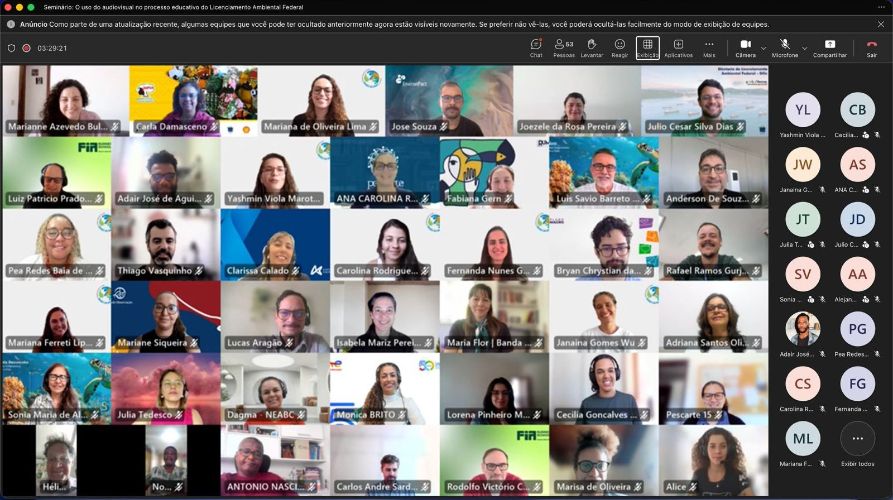This screenshot has width=893, height=500.
Task: Open the Chat panel
Action: [x=536, y=47]
